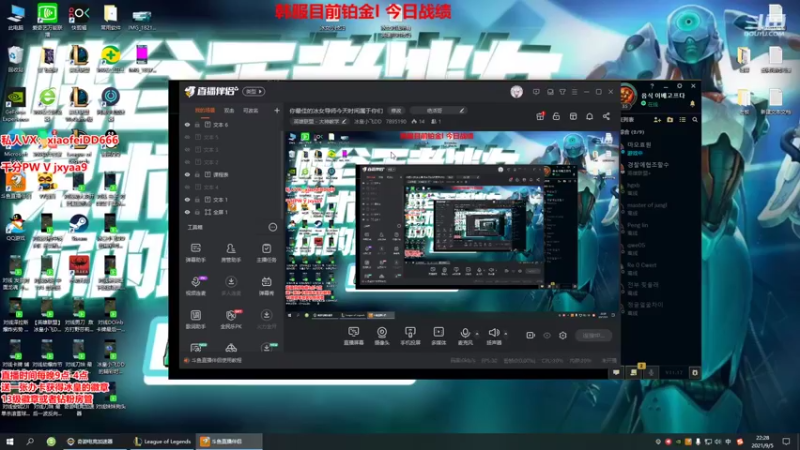Collapse the friends group showing (1/9)

click(632, 132)
